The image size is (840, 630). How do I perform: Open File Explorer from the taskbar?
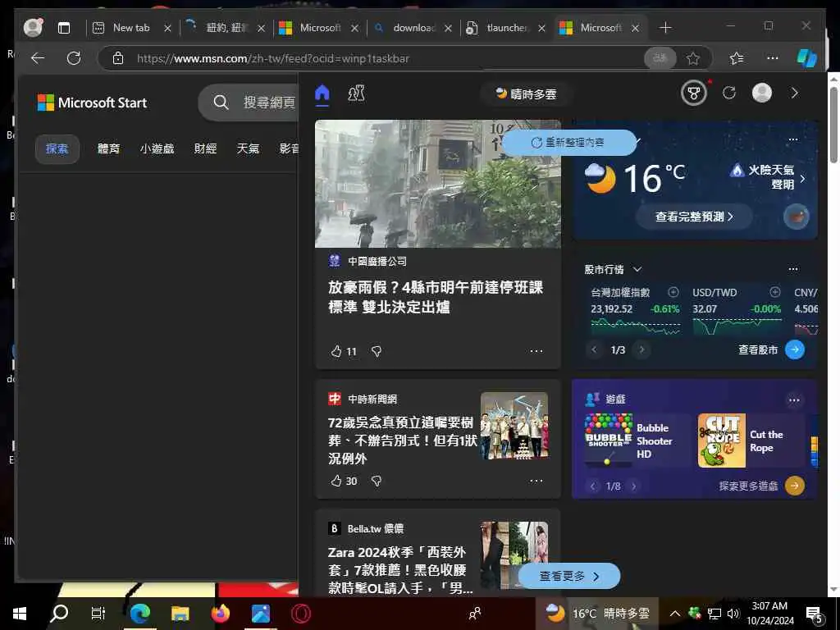tap(180, 614)
